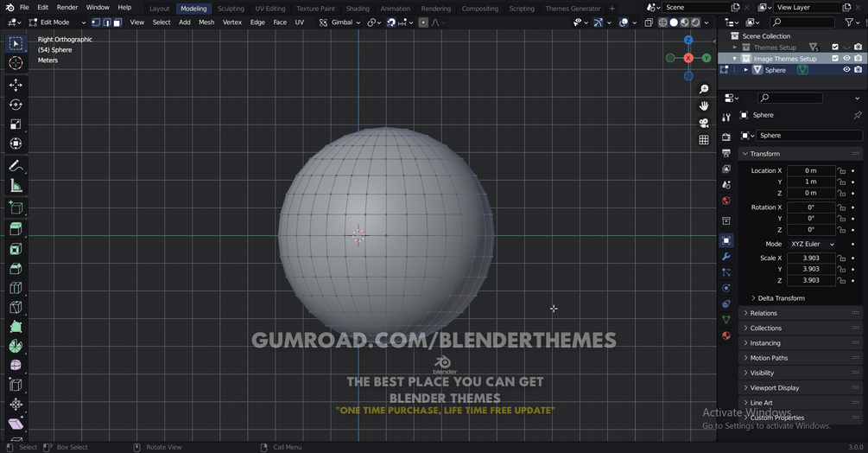Click the viewport zoom magnifier icon
The height and width of the screenshot is (453, 868).
(x=704, y=89)
